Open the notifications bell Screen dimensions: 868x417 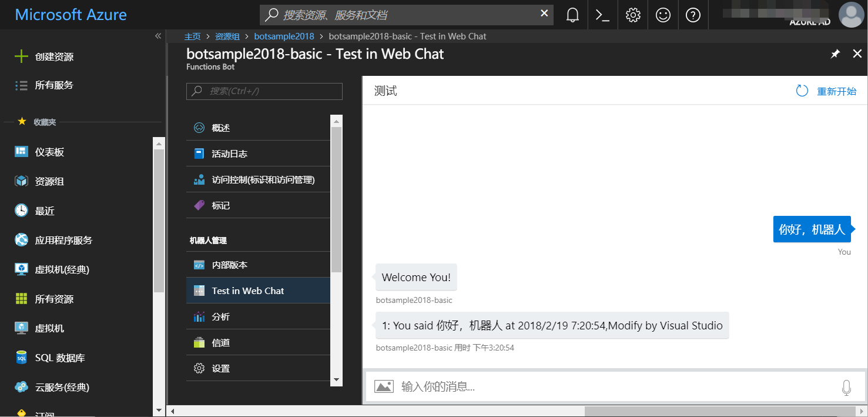pos(572,15)
